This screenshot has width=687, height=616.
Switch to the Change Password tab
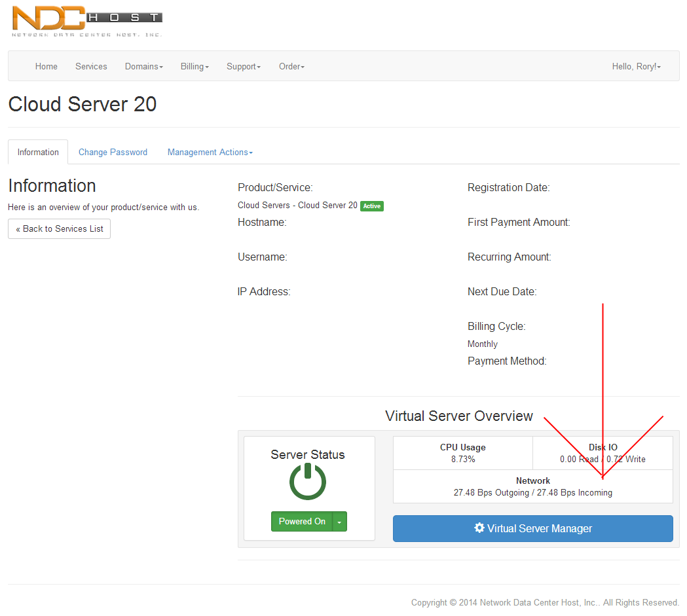coord(113,152)
